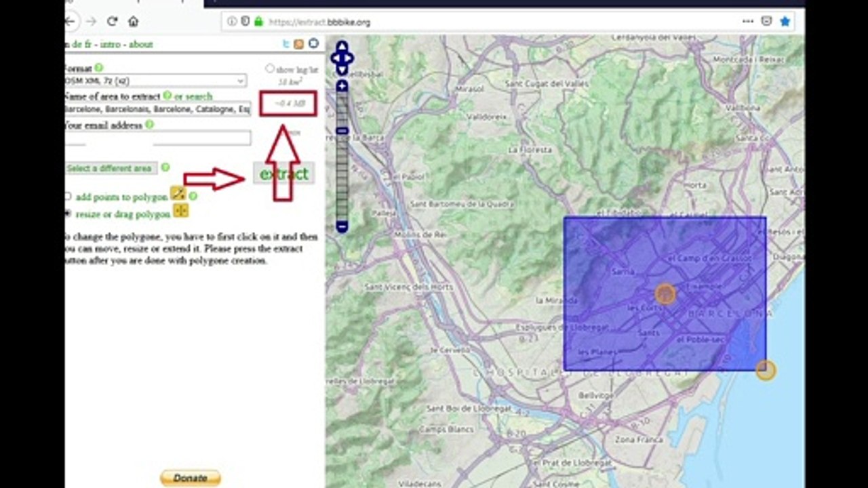Screen dimensions: 868x488
Task: Open Twitter bird icon link
Action: point(287,44)
